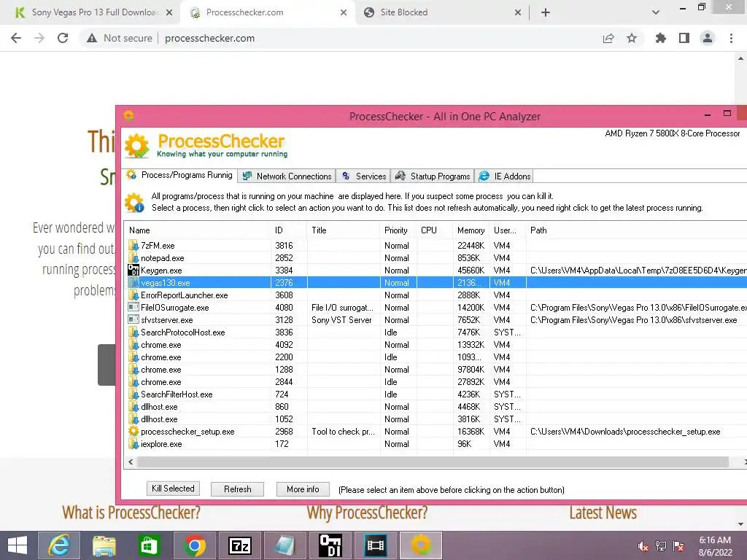Image resolution: width=747 pixels, height=560 pixels.
Task: Bookmark this page with star icon
Action: click(x=632, y=38)
